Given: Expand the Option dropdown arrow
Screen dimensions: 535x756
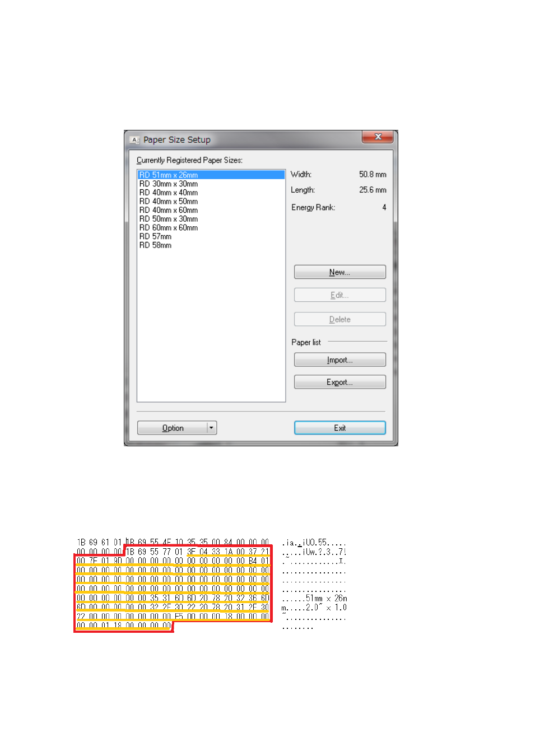Looking at the screenshot, I should tap(212, 428).
